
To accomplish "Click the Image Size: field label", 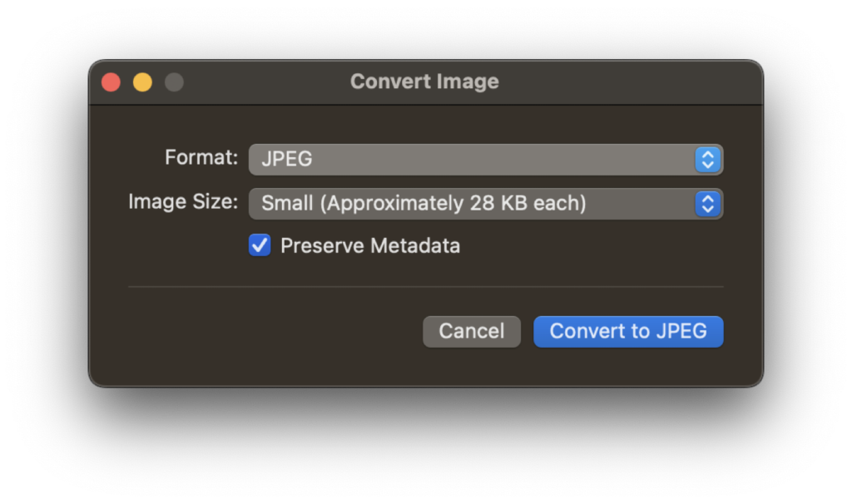I will point(183,201).
